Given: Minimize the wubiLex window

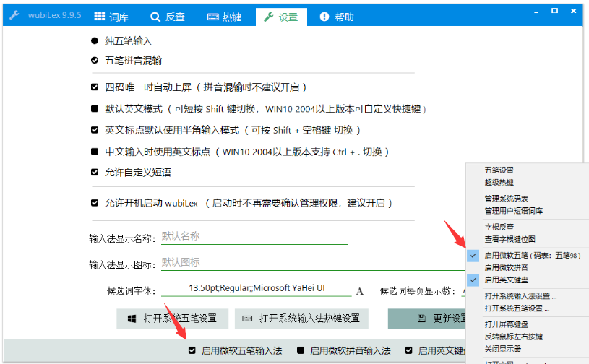Looking at the screenshot, I should click(536, 12).
